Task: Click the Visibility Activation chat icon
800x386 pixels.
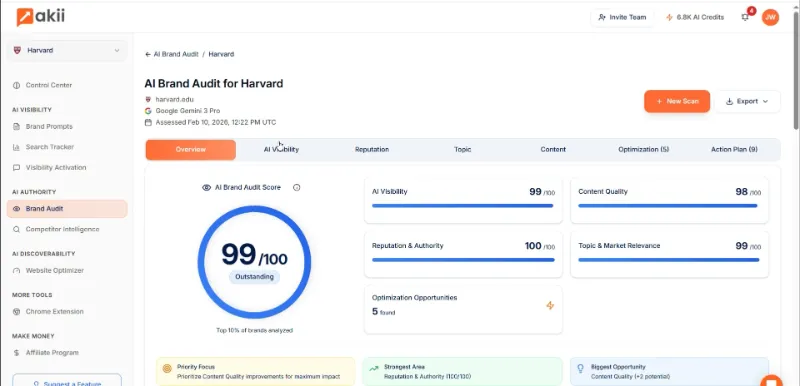Action: 16,167
